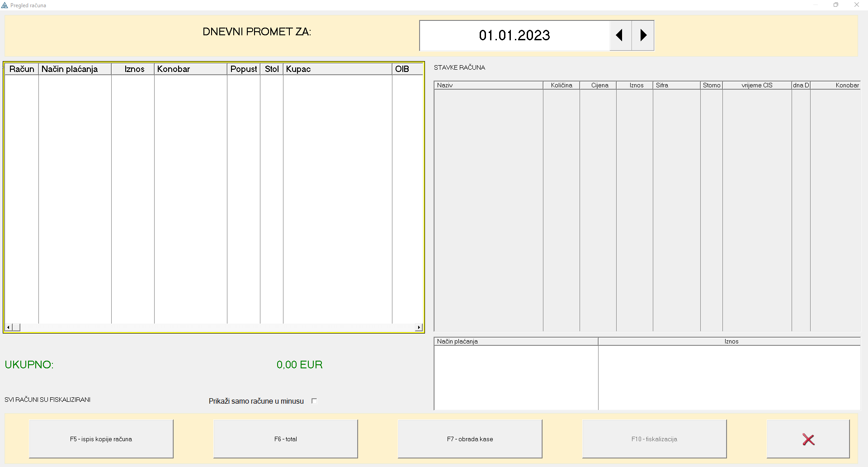
Task: Click the Kupac column header
Action: pyautogui.click(x=337, y=69)
